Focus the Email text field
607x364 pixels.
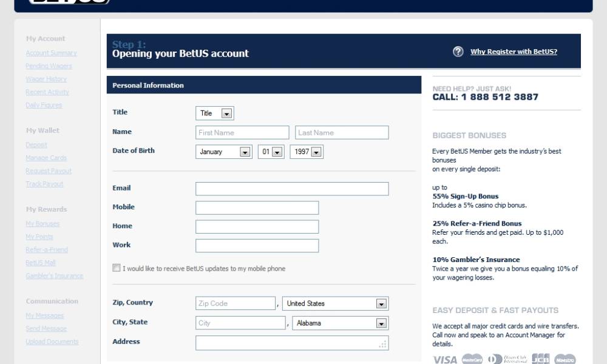click(x=292, y=189)
